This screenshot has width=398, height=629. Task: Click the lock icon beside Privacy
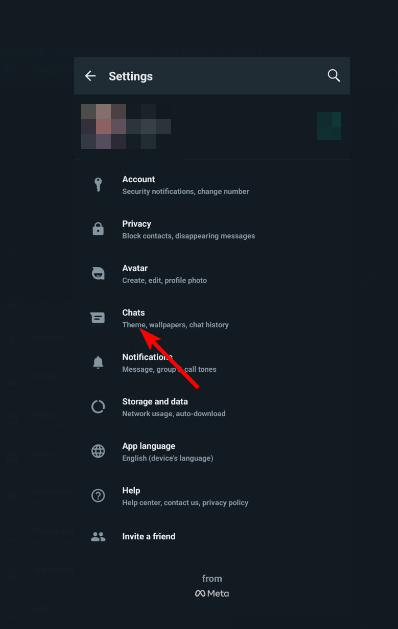98,229
